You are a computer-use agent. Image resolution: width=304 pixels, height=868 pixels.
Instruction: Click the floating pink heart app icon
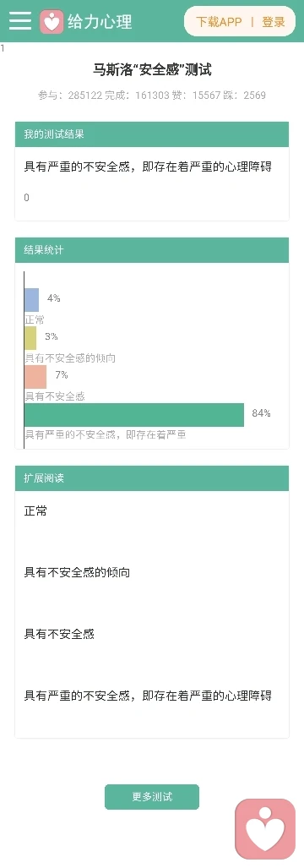pos(265,828)
